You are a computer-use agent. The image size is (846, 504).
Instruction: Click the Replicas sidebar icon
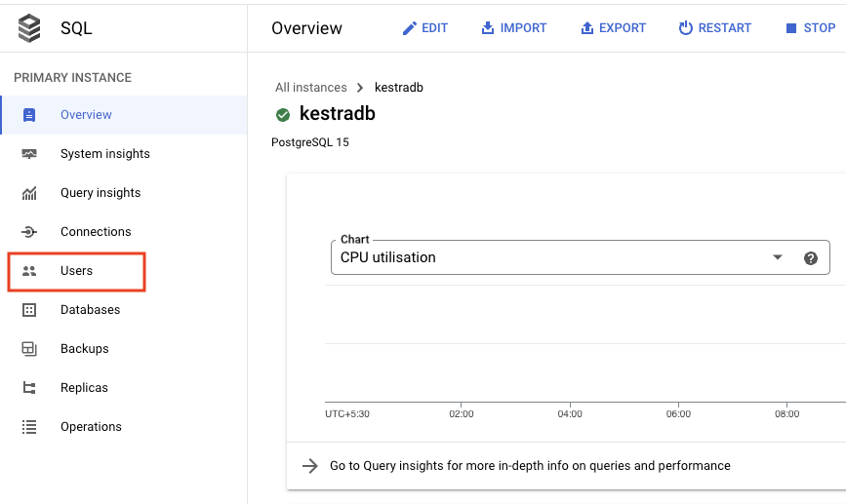tap(29, 388)
